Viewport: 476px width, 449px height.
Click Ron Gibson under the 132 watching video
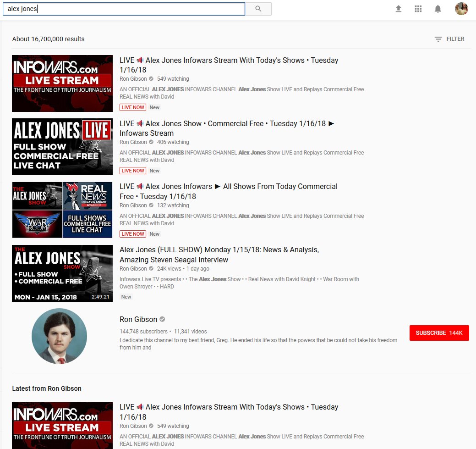point(133,205)
